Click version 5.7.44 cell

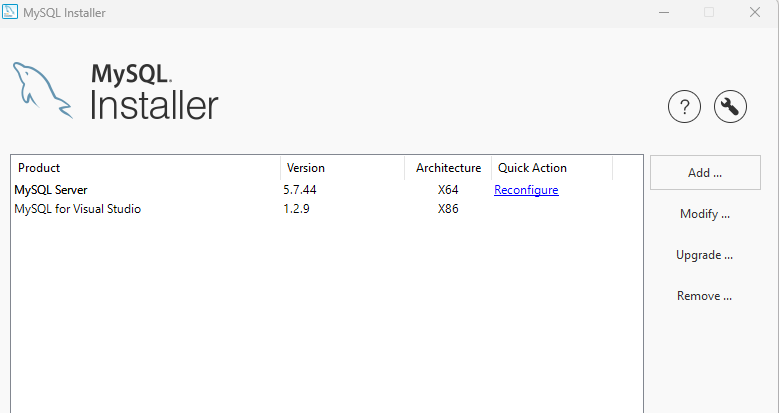click(x=300, y=190)
